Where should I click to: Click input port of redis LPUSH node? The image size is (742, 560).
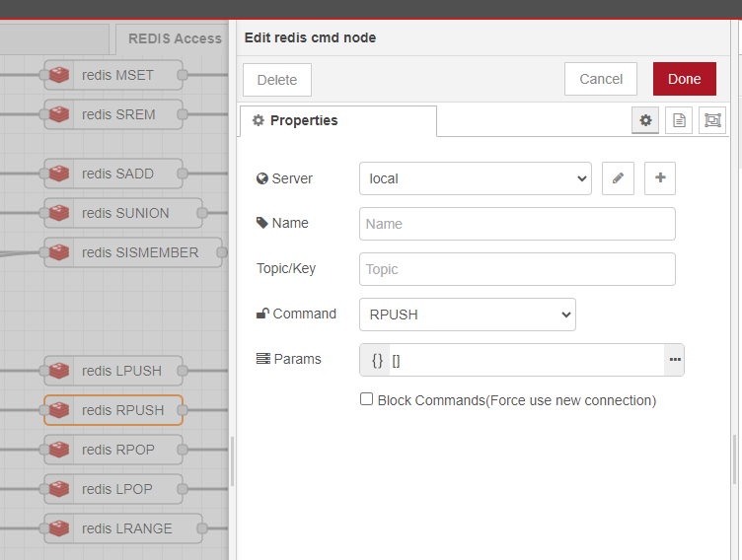click(44, 371)
